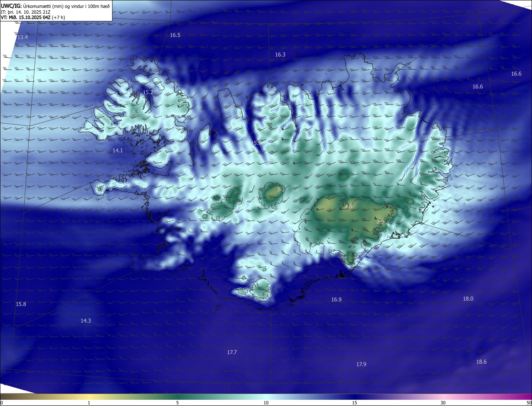Click the 17.9 value label in the south
The height and width of the screenshot is (406, 532).
(361, 364)
